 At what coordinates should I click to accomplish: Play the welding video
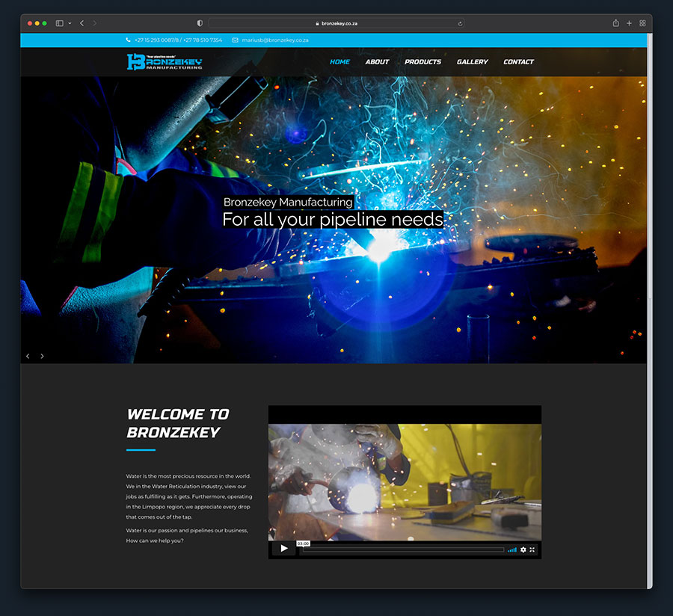tap(283, 549)
